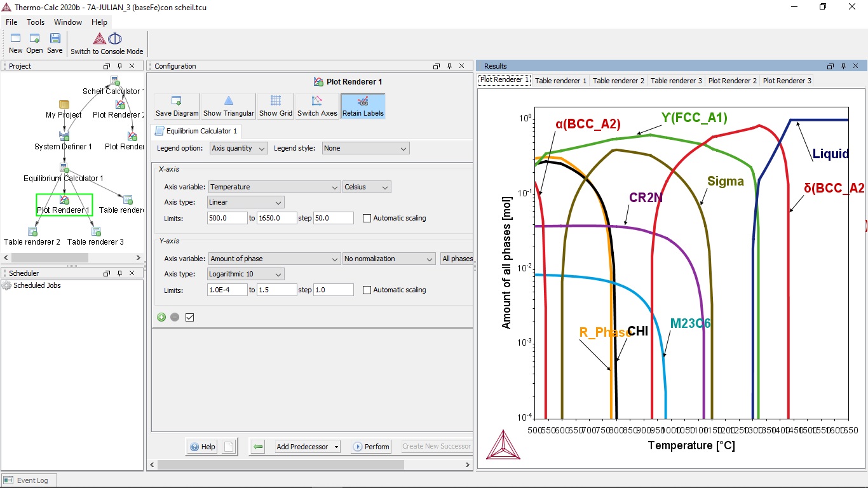Click the Configuration horizontal scrollbar
The image size is (868, 488).
pyautogui.click(x=280, y=464)
